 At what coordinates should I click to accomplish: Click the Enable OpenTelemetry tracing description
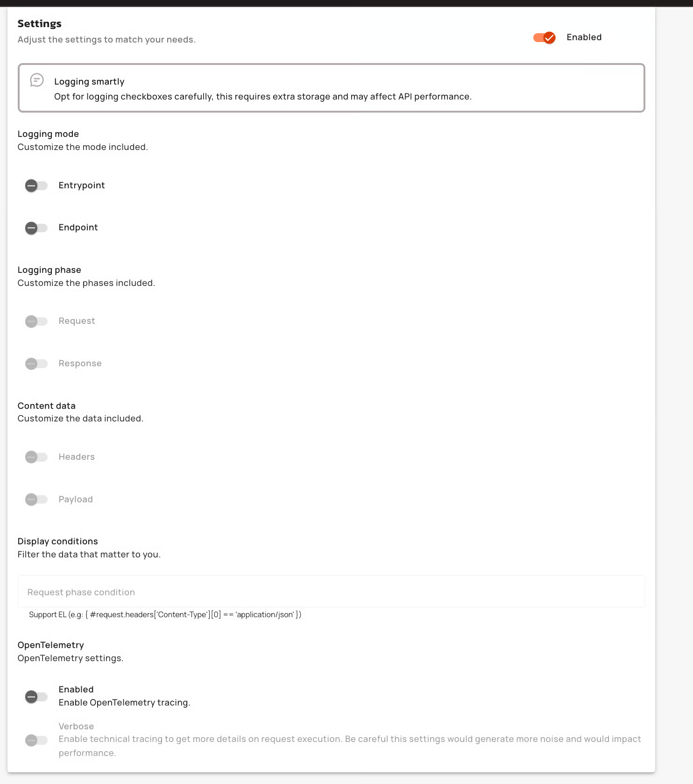click(124, 703)
